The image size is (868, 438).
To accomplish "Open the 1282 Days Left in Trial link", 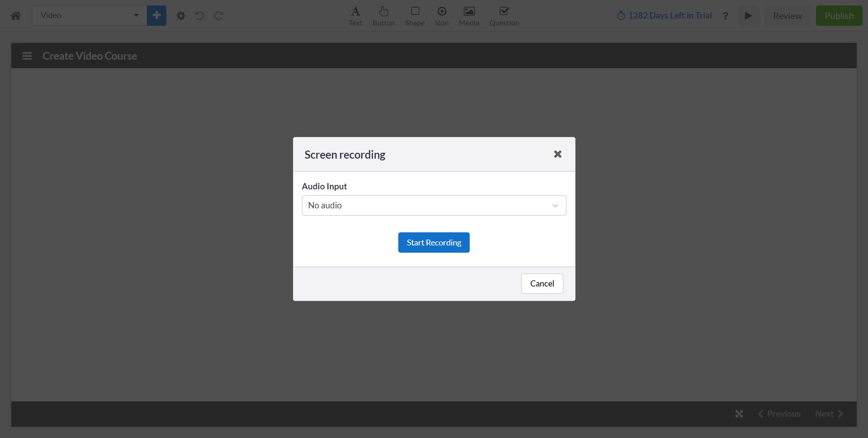I will pos(664,15).
